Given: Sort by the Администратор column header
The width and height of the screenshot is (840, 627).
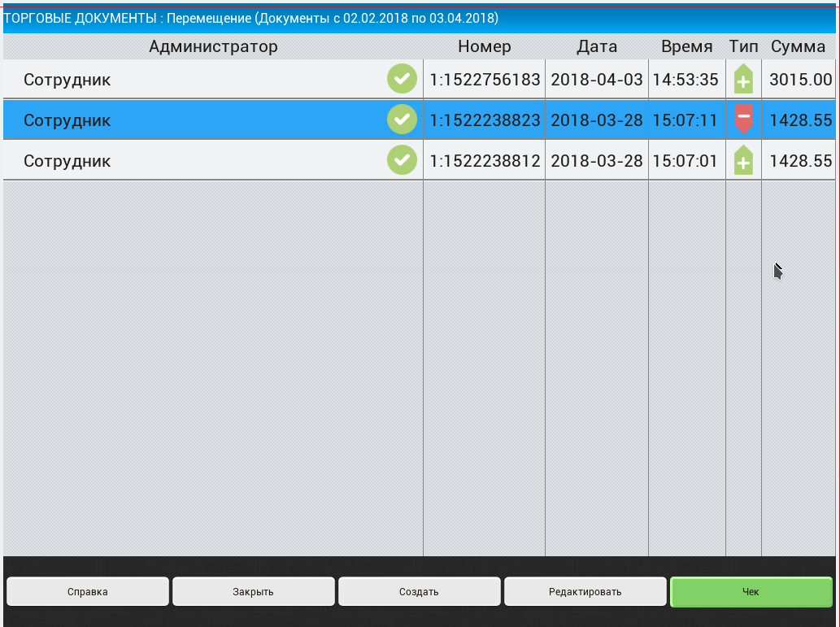Looking at the screenshot, I should (213, 46).
